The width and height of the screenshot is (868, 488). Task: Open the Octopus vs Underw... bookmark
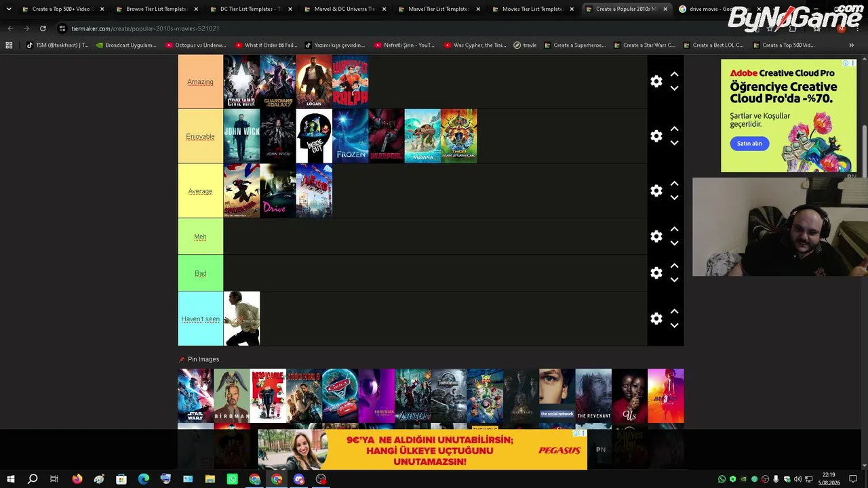[x=195, y=45]
